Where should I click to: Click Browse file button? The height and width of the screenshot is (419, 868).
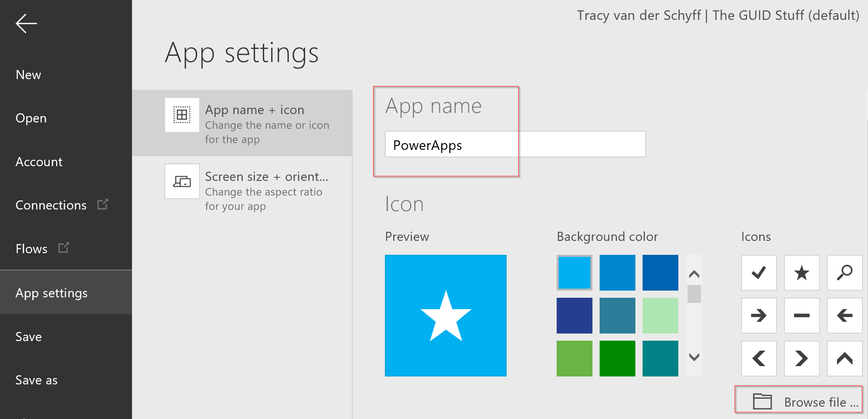(x=798, y=401)
